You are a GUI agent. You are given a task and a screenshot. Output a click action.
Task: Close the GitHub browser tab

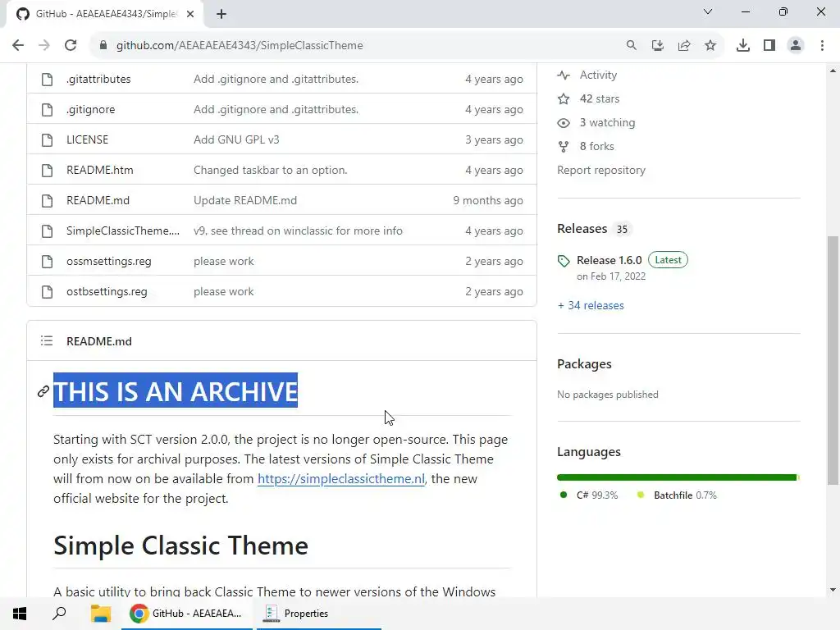(190, 14)
